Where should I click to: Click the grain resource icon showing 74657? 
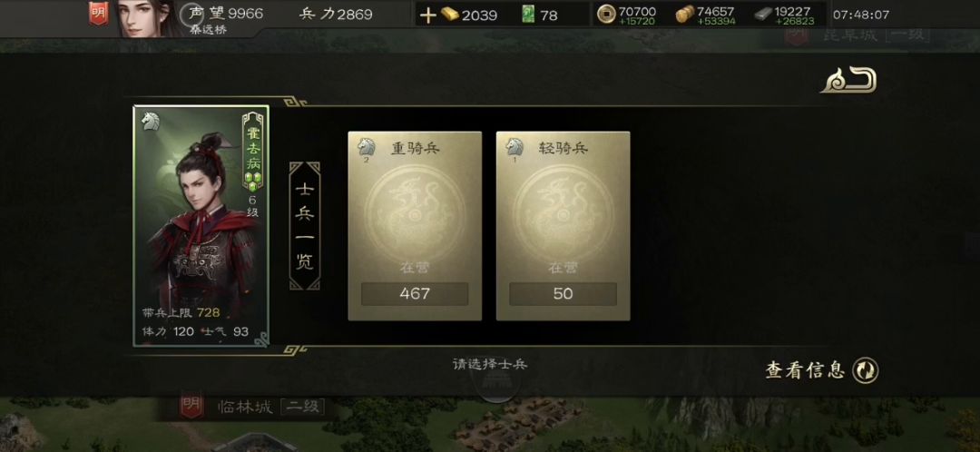point(684,15)
